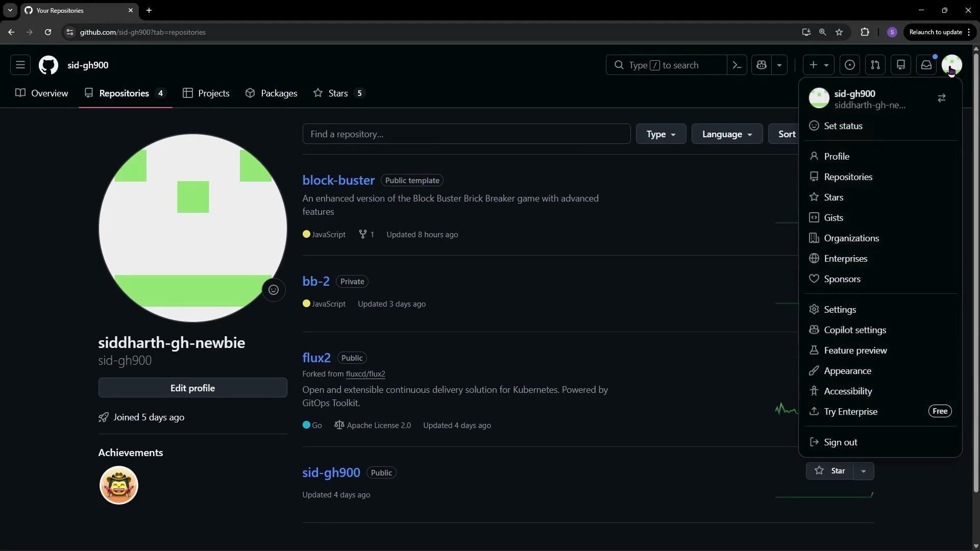Open the block-buster repository
Screen dimensions: 980x551
pyautogui.click(x=338, y=180)
